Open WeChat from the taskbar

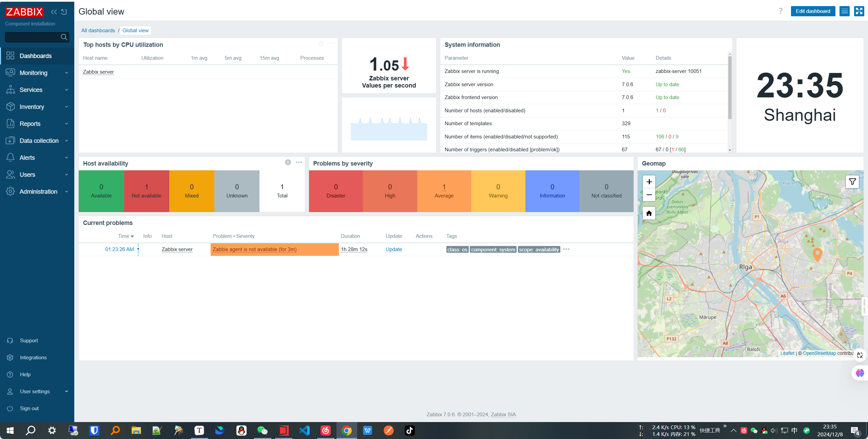coord(263,431)
